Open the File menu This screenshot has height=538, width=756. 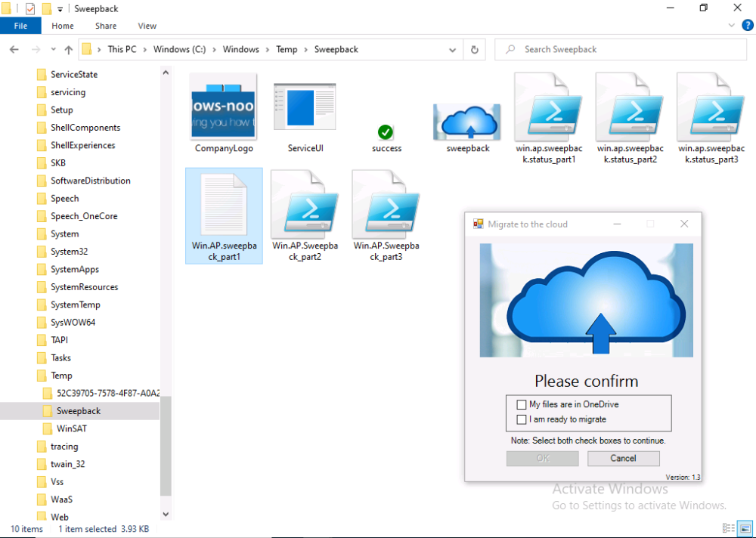(x=20, y=25)
